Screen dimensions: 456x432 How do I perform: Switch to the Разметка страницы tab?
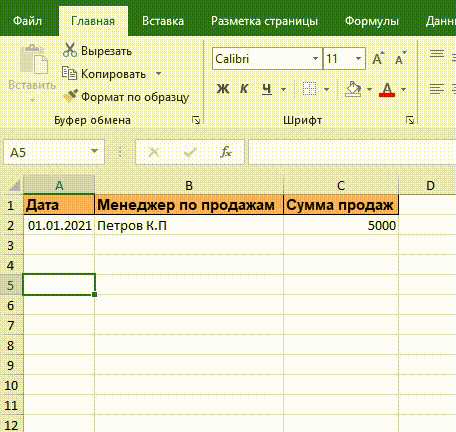[264, 21]
